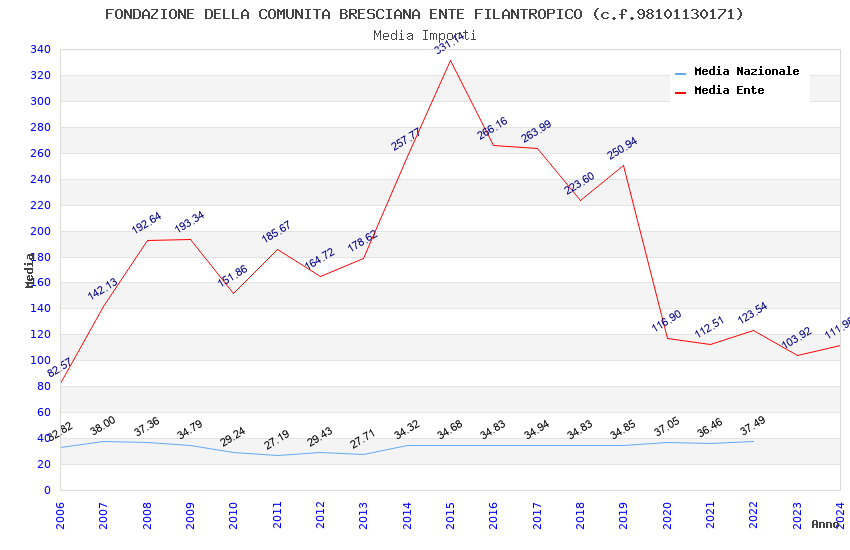Viewport: 850px width, 550px height.
Task: Click the 2015 x-axis year label
Action: tap(450, 515)
